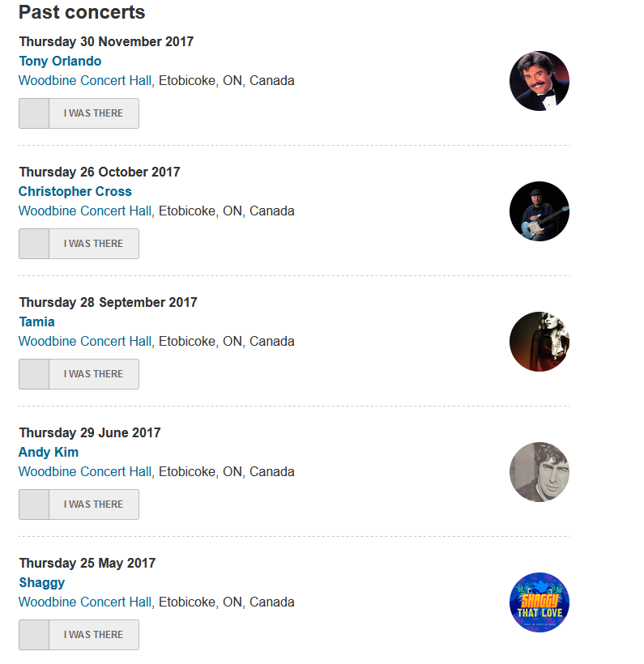Toggle "I was there" for Shaggy concert

pyautogui.click(x=79, y=635)
